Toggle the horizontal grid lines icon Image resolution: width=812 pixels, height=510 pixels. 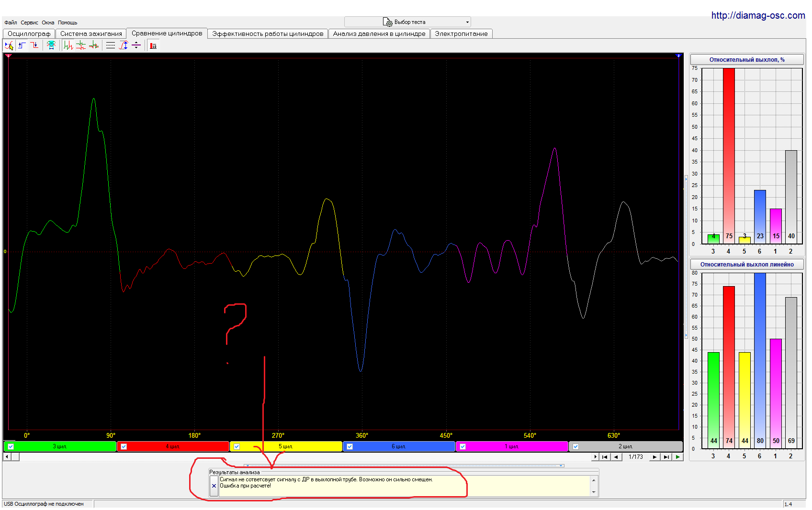111,45
